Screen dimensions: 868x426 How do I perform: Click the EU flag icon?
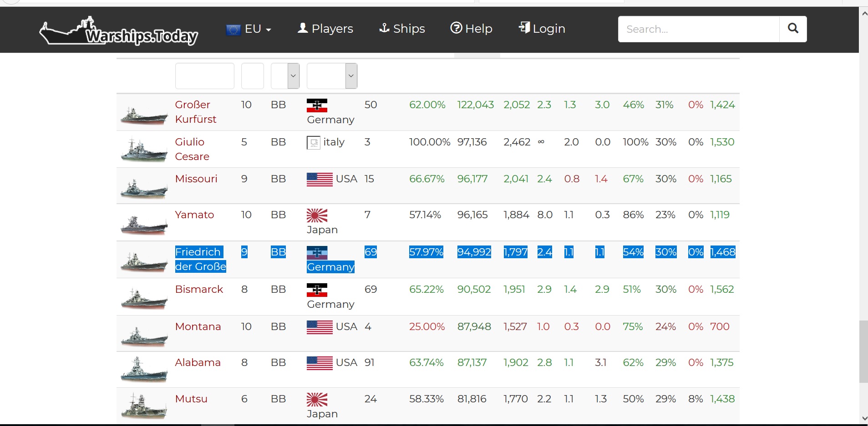(233, 30)
